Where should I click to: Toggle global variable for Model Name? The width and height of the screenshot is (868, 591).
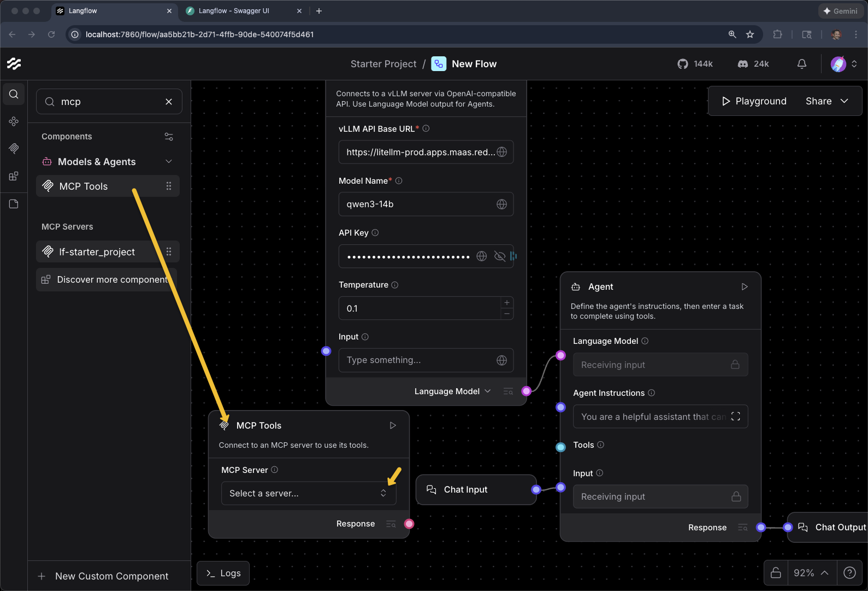tap(501, 204)
